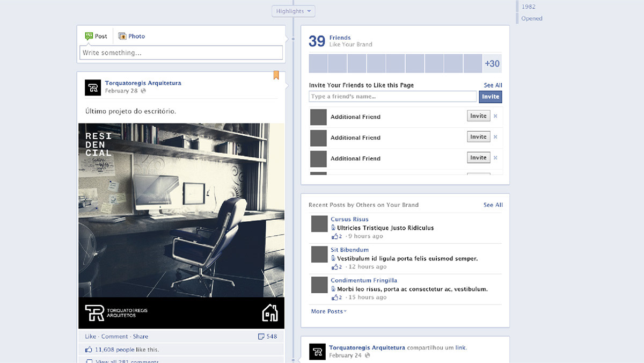Click the blue Invite button
The height and width of the screenshot is (363, 644).
point(491,97)
